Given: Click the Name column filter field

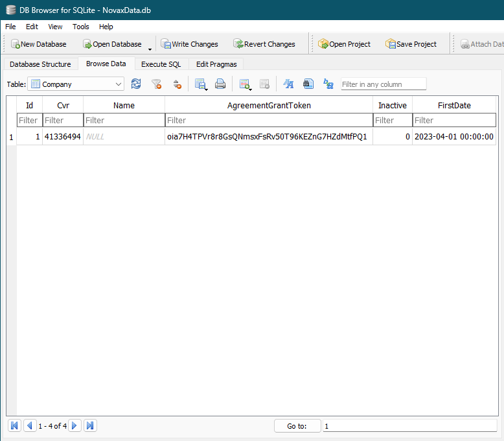Looking at the screenshot, I should 124,120.
